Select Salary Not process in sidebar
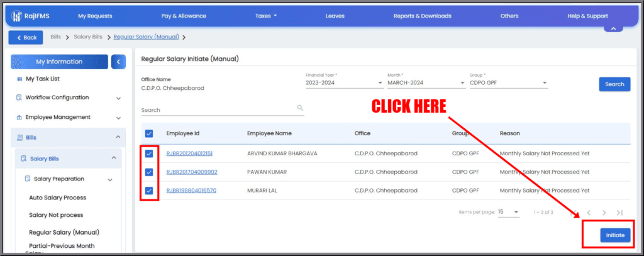This screenshot has height=256, width=644. pos(56,215)
